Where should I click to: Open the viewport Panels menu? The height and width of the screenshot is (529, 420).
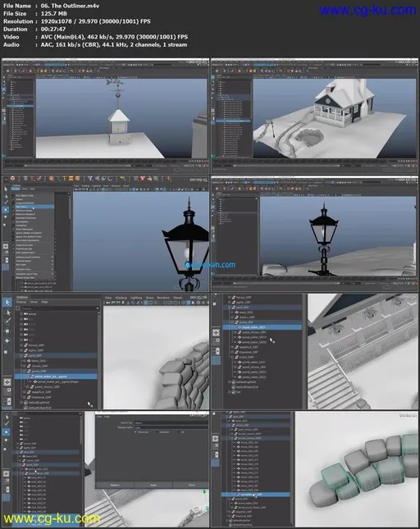tap(177, 298)
